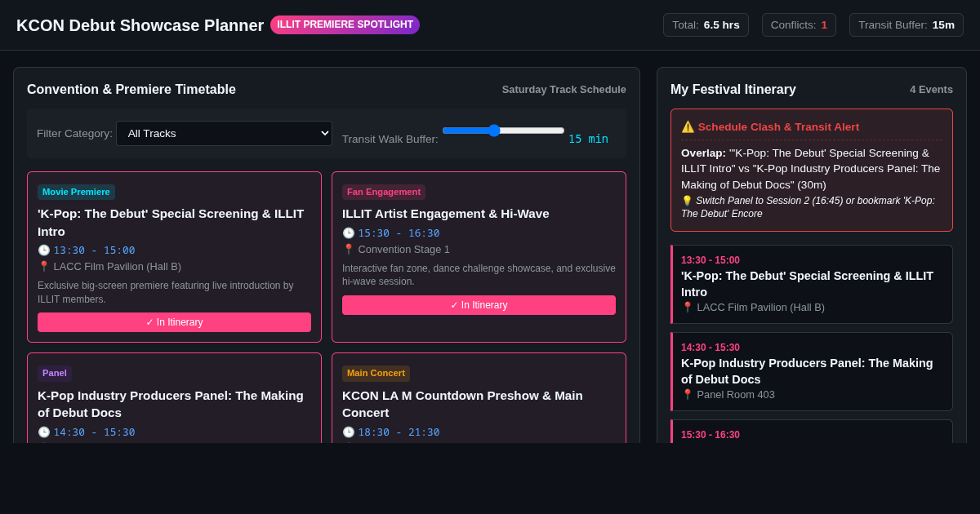
Task: Click the 15:30 - 16:30 itinerary time
Action: pos(710,435)
